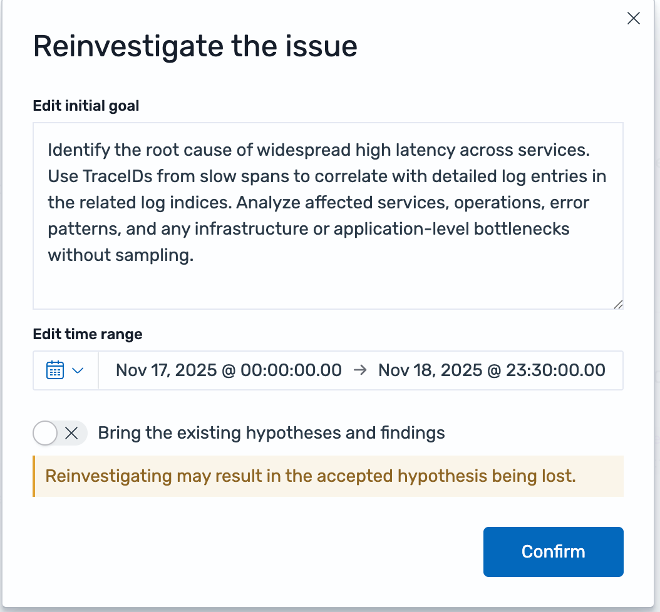Image resolution: width=660 pixels, height=612 pixels.
Task: Click the calendar icon in time range
Action: pyautogui.click(x=55, y=370)
